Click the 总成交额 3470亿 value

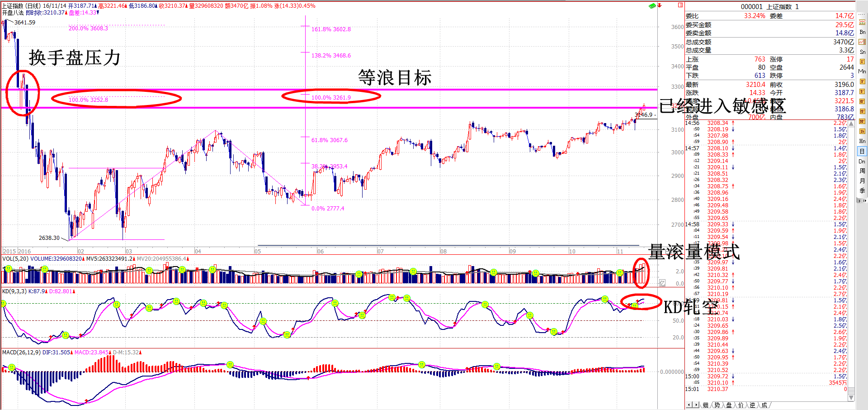[844, 42]
